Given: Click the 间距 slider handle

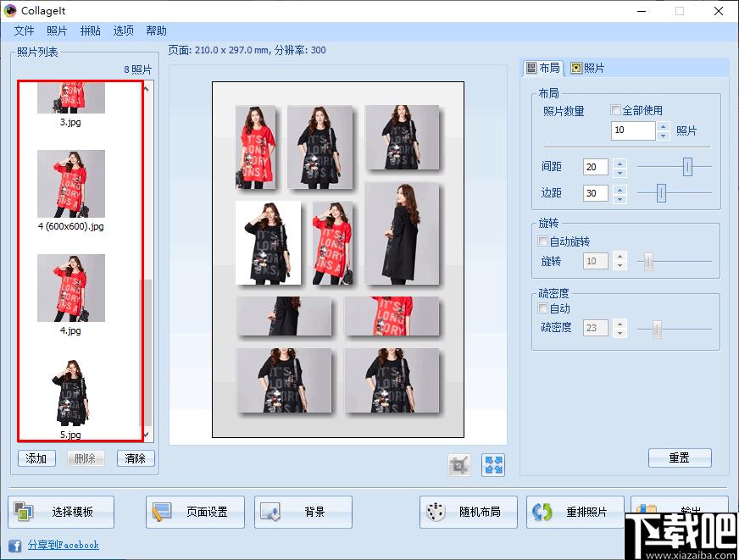Looking at the screenshot, I should pos(687,167).
